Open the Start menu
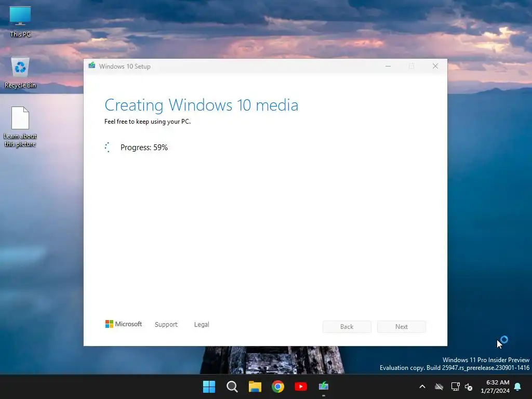 pyautogui.click(x=209, y=387)
